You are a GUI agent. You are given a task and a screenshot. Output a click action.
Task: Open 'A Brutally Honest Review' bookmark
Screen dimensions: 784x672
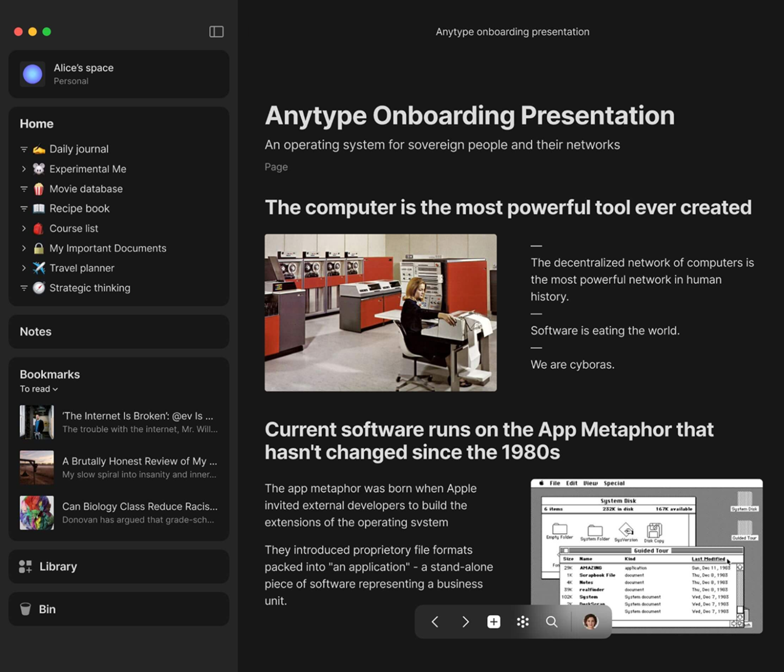click(119, 467)
